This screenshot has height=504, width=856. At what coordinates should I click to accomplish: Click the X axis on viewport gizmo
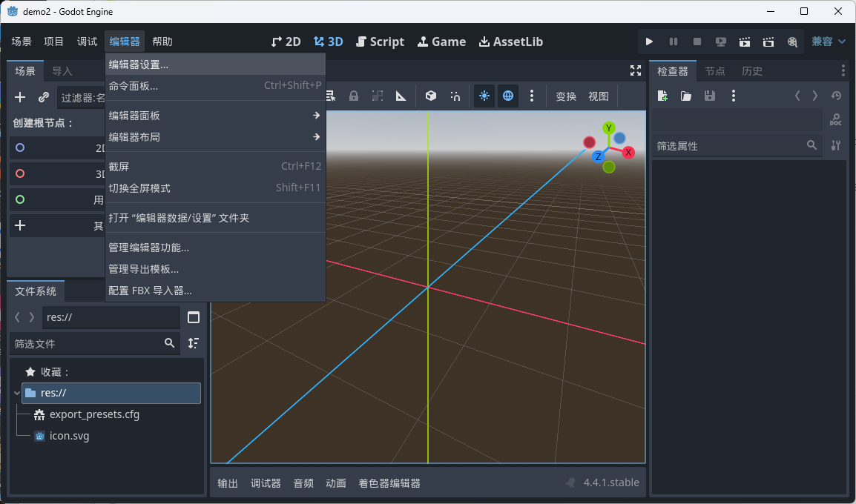point(628,153)
